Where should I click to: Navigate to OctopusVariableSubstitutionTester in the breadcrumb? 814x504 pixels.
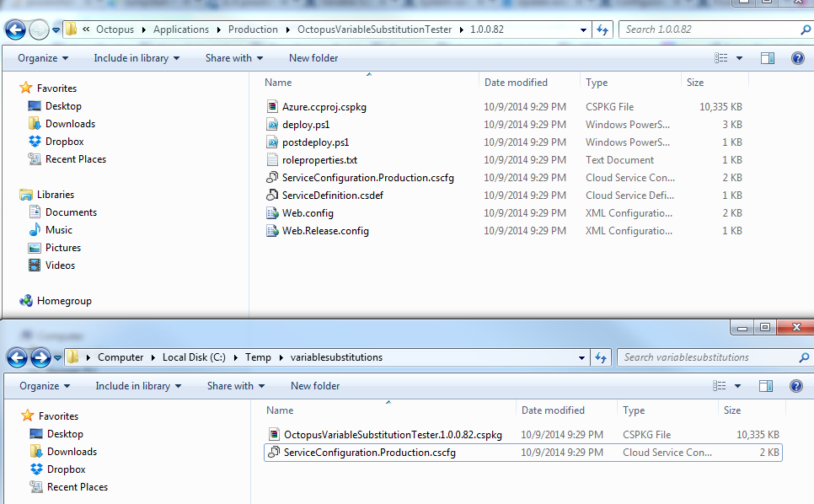(374, 29)
